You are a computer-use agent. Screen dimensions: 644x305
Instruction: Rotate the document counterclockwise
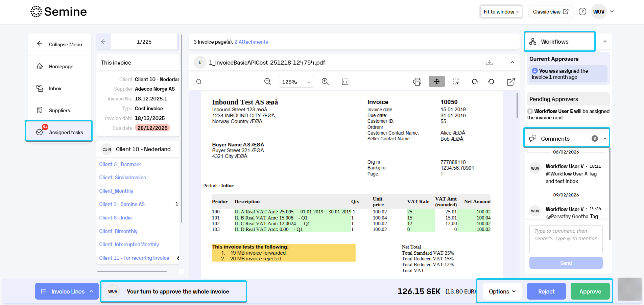[491, 81]
